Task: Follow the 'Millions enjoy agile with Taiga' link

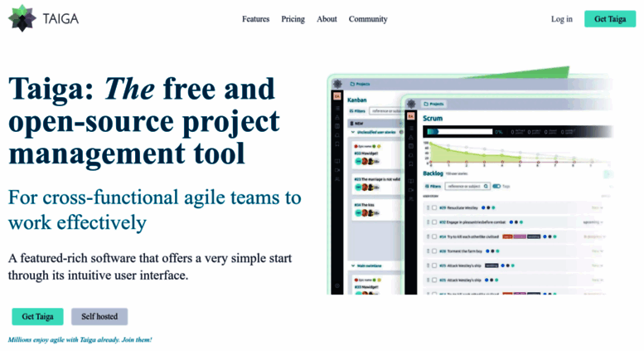Action: tap(80, 339)
